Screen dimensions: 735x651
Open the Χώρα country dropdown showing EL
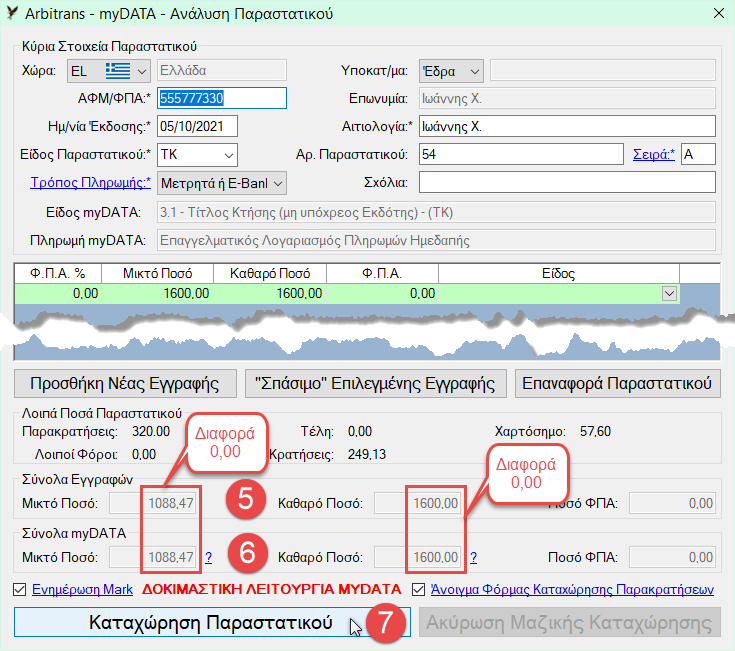109,71
